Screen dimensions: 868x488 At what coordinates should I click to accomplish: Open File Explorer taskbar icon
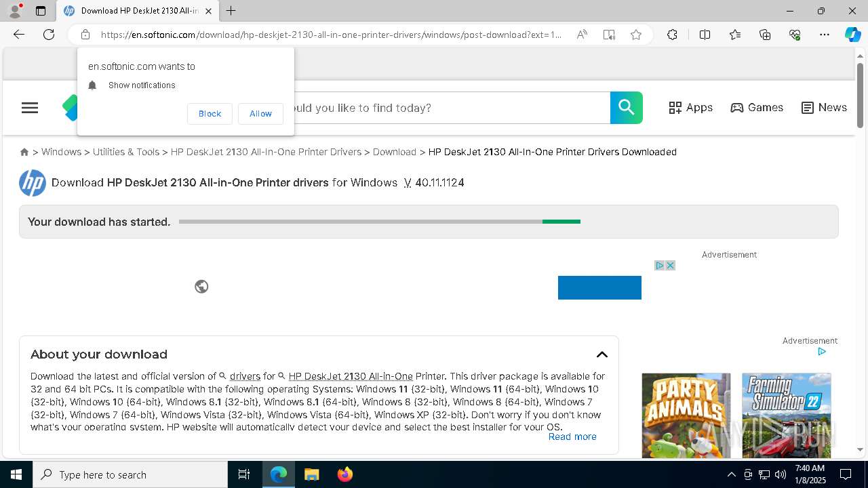311,474
